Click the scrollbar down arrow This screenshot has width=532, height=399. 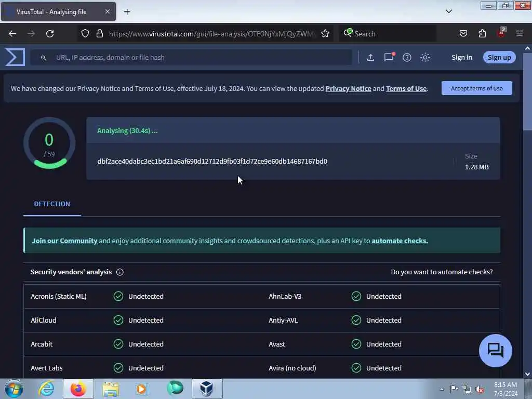[527, 374]
